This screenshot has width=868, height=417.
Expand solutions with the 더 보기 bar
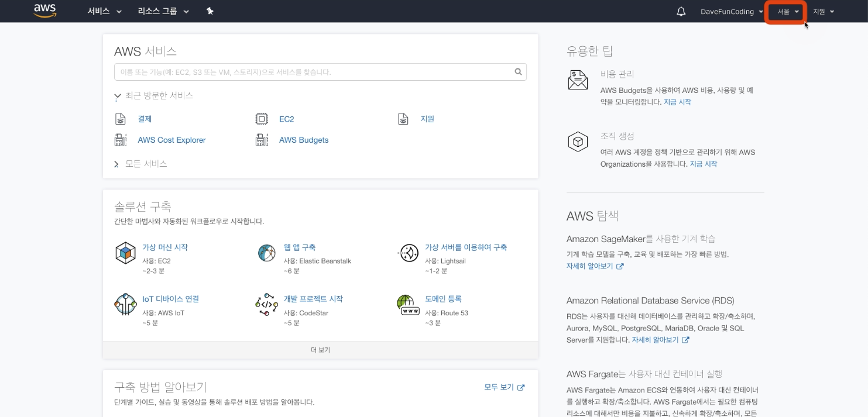tap(320, 350)
